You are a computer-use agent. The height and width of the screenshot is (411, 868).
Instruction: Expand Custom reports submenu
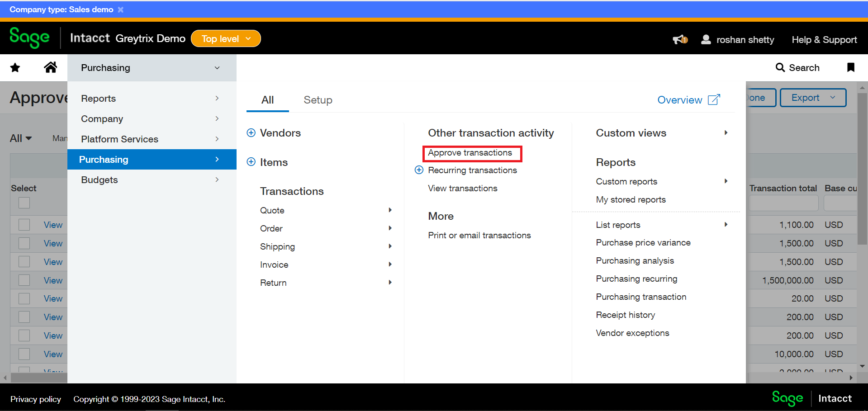tap(726, 181)
